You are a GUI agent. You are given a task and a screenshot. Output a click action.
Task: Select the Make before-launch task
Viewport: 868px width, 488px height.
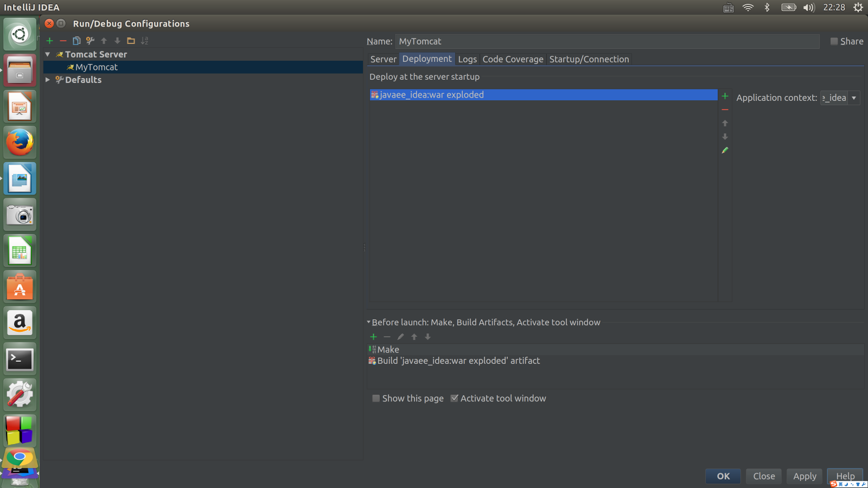[x=615, y=350]
